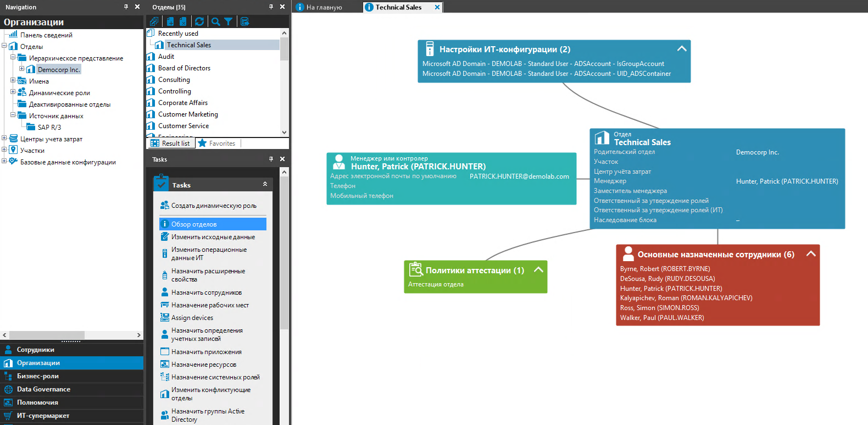868x425 pixels.
Task: Collapse the Источник данных tree node
Action: 13,115
